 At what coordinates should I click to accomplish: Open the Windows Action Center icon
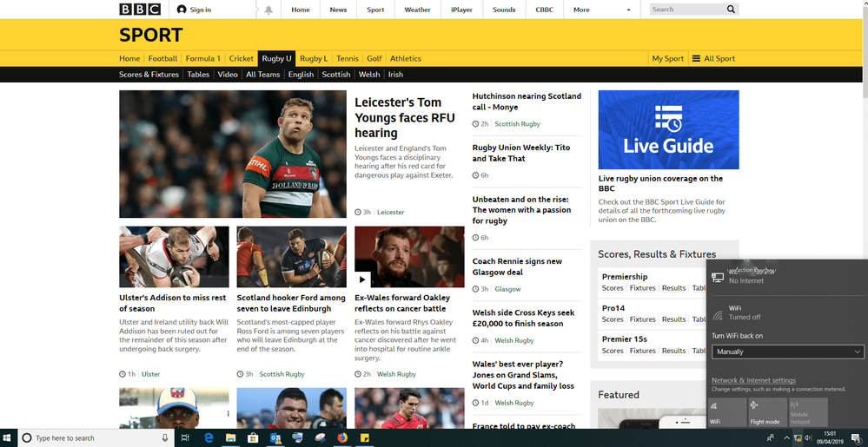pyautogui.click(x=855, y=437)
